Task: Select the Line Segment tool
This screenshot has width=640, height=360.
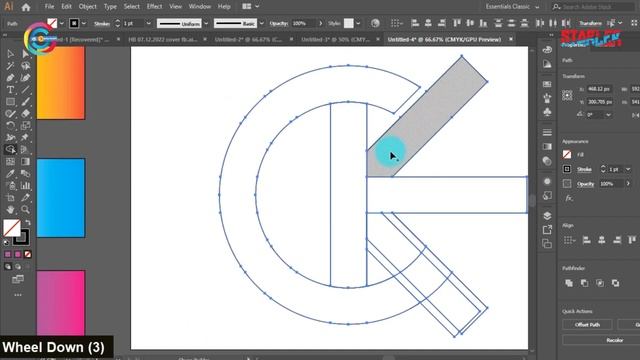Action: point(25,90)
